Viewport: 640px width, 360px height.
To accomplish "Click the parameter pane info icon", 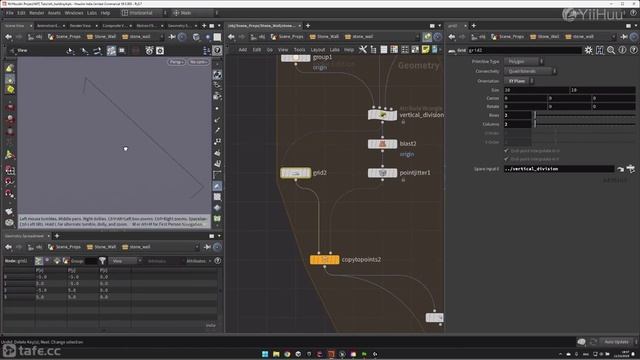I will [622, 50].
